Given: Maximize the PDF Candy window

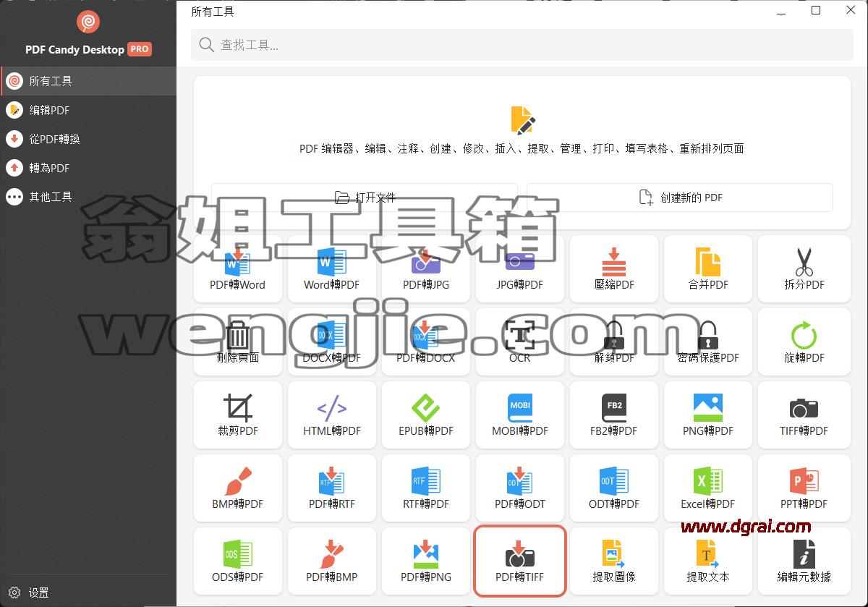Looking at the screenshot, I should pos(816,10).
